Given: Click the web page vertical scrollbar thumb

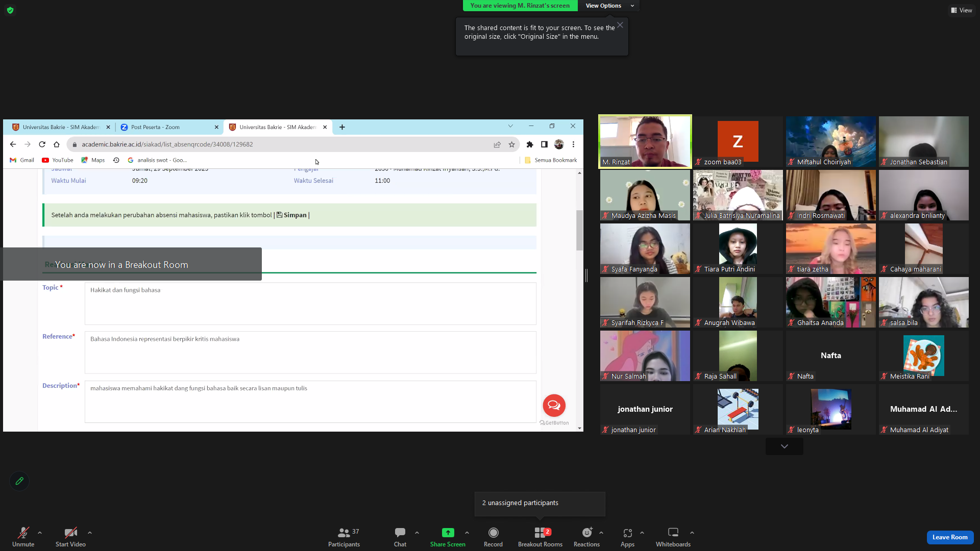Looking at the screenshot, I should [580, 230].
